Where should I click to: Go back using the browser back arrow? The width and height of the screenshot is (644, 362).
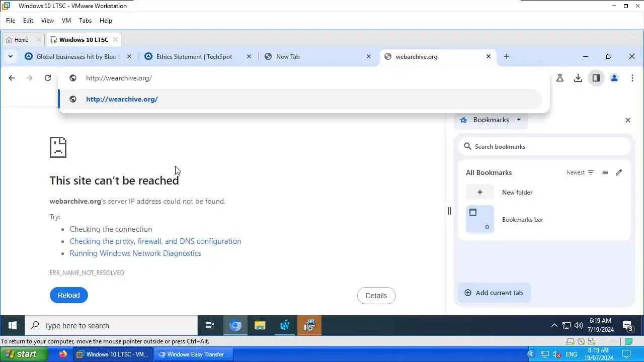click(x=12, y=78)
